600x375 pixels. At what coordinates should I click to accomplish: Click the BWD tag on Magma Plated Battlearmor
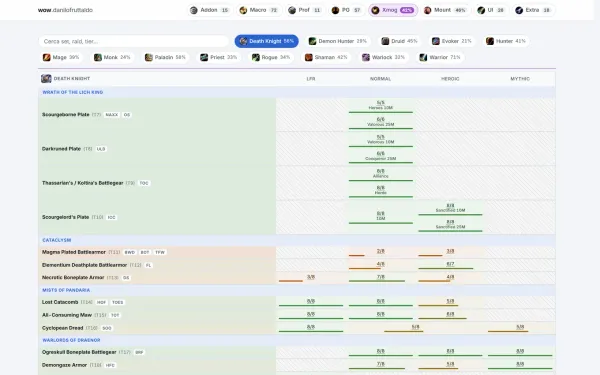click(130, 253)
